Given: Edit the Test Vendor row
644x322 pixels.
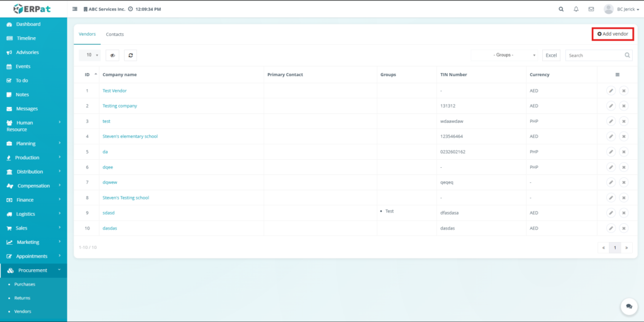Looking at the screenshot, I should click(611, 91).
